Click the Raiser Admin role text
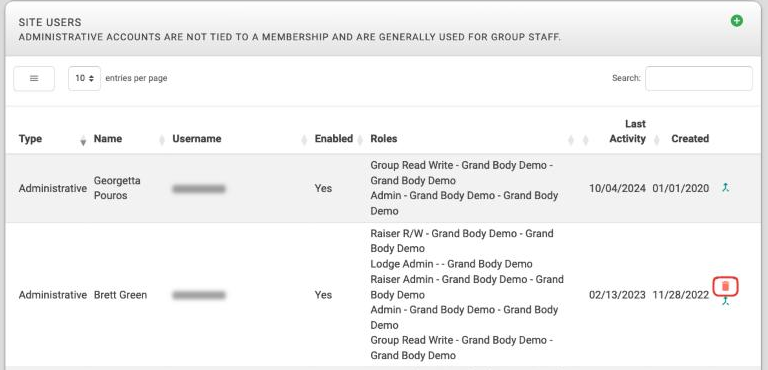 click(x=467, y=287)
